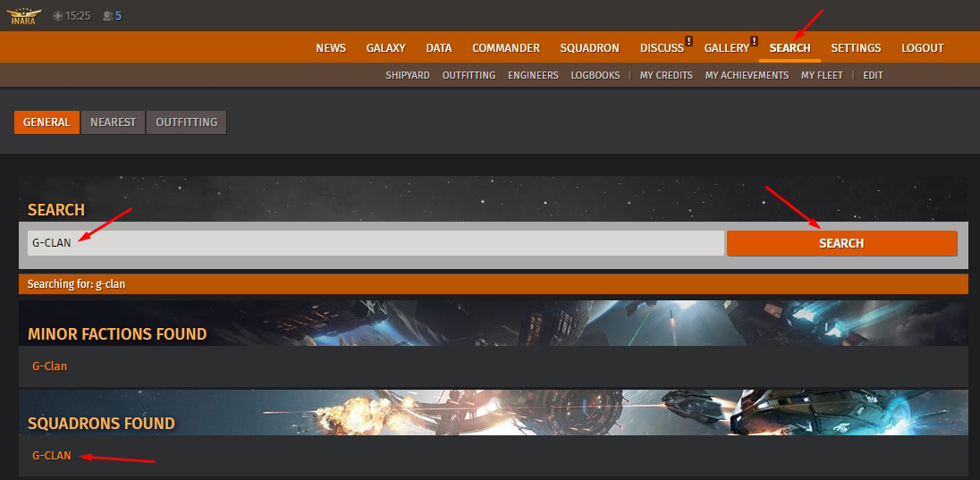980x480 pixels.
Task: Switch to the Nearest search tab
Action: (x=113, y=122)
